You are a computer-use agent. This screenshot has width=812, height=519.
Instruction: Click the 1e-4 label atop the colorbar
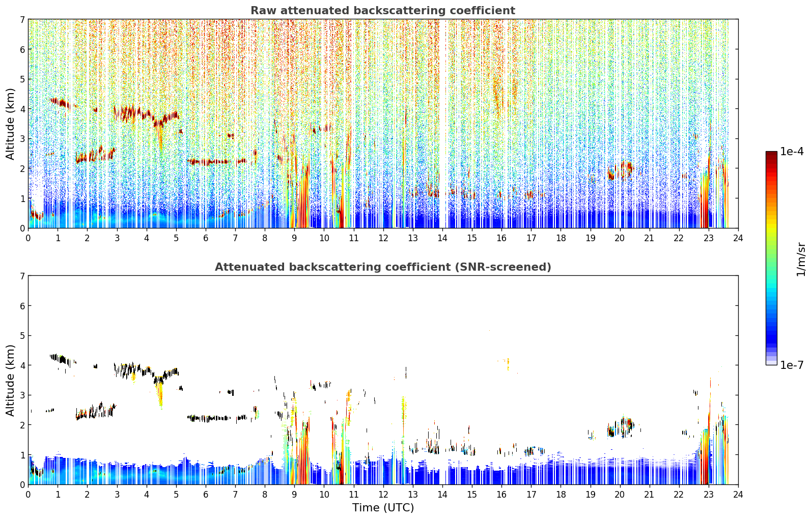pyautogui.click(x=792, y=152)
